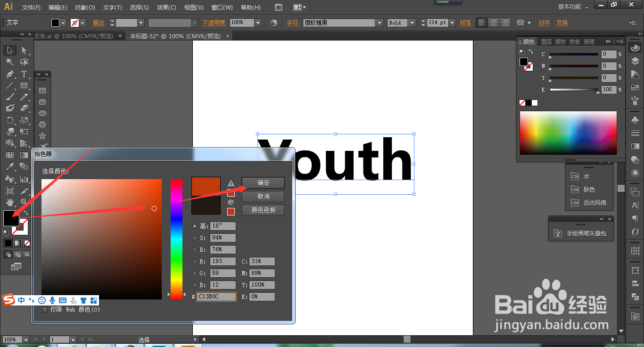Select the Eyedropper tool
644x347 pixels.
pos(10,166)
